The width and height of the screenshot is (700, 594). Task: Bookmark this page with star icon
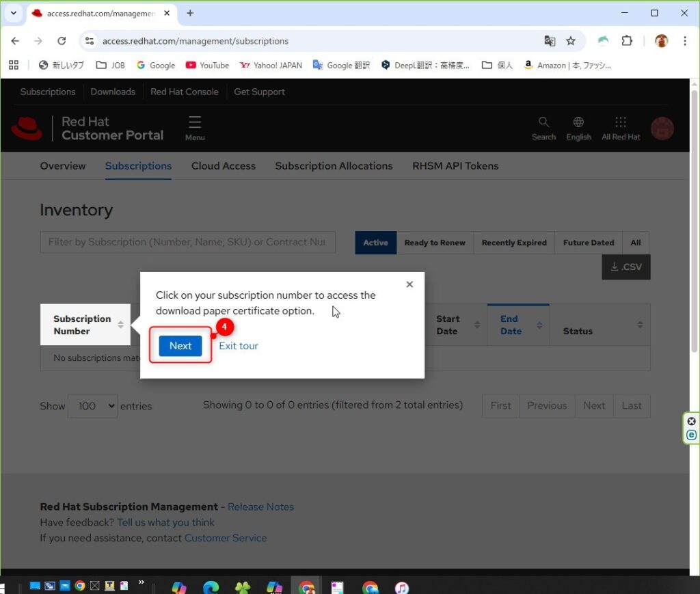571,41
